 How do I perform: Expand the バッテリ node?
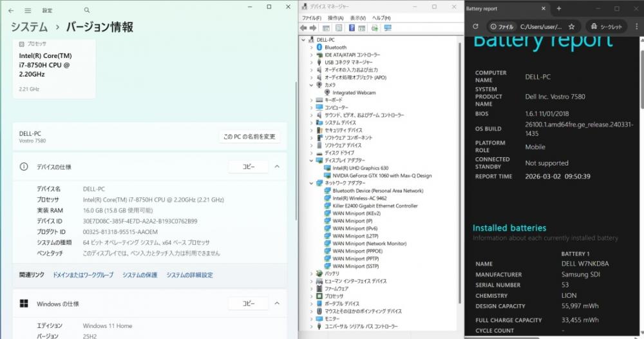(x=311, y=274)
